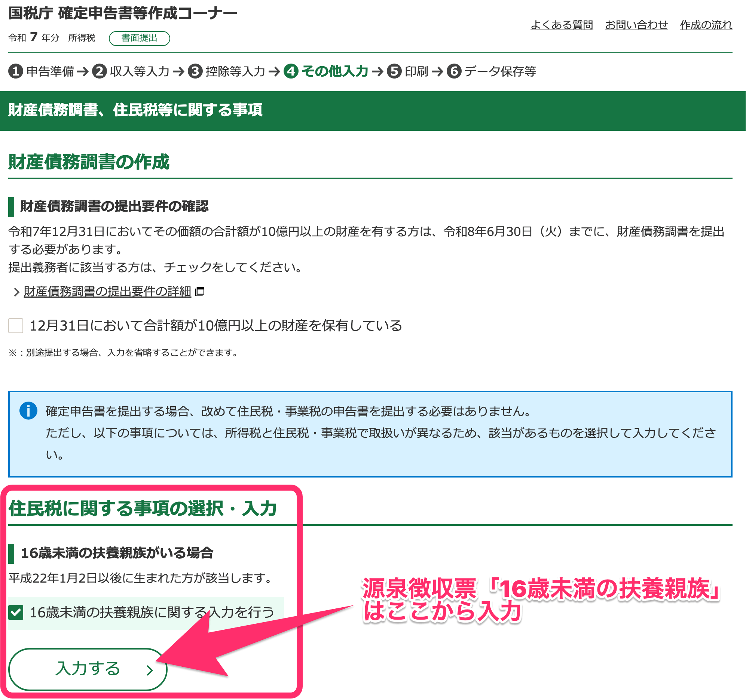This screenshot has height=700, width=746.
Task: Click the step 5 circle icon for 印刷
Action: [x=394, y=71]
